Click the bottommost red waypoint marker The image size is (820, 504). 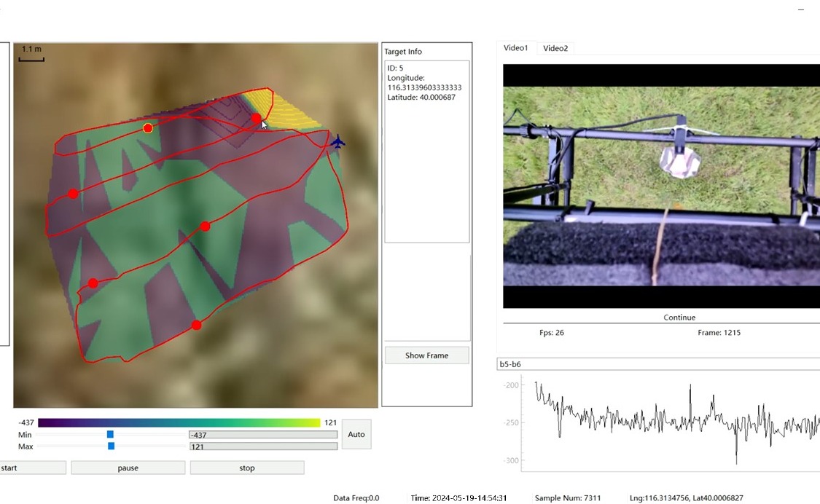tap(196, 325)
